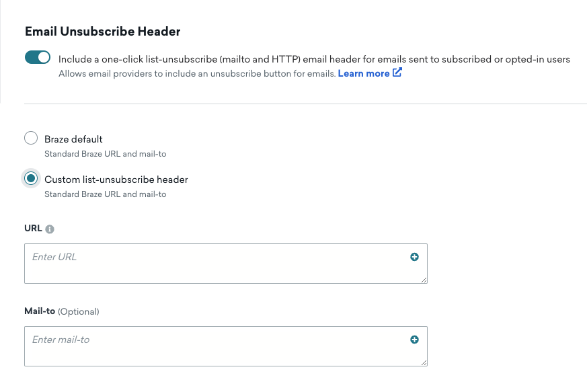Grab the Mail-to field resize handle
Viewport: 587px width, 392px height.
(x=424, y=363)
